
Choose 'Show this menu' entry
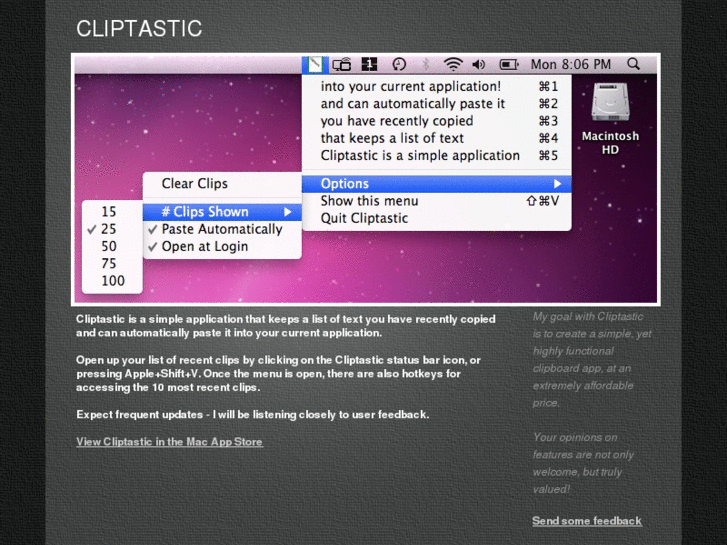[x=436, y=201]
